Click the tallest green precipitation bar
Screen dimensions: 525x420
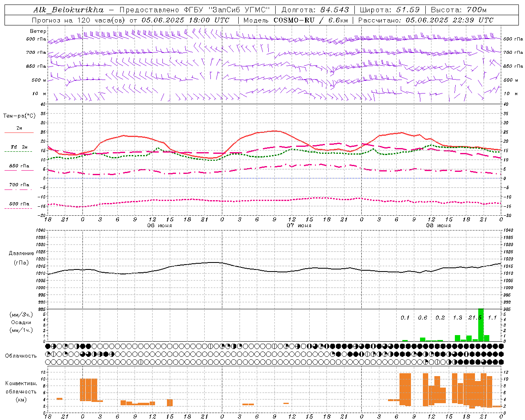(x=481, y=325)
